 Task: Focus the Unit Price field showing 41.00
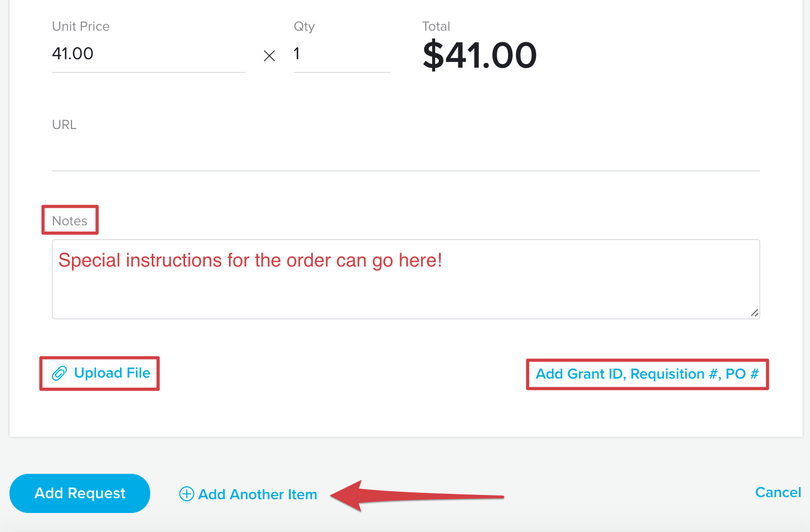tap(149, 54)
